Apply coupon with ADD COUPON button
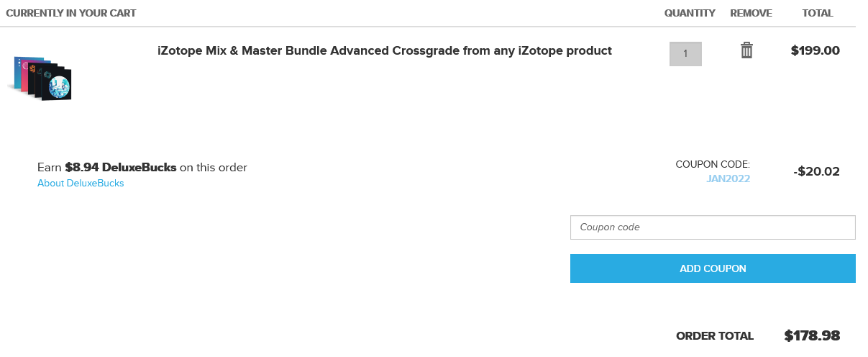Viewport: 868px width, 357px height. coord(713,268)
